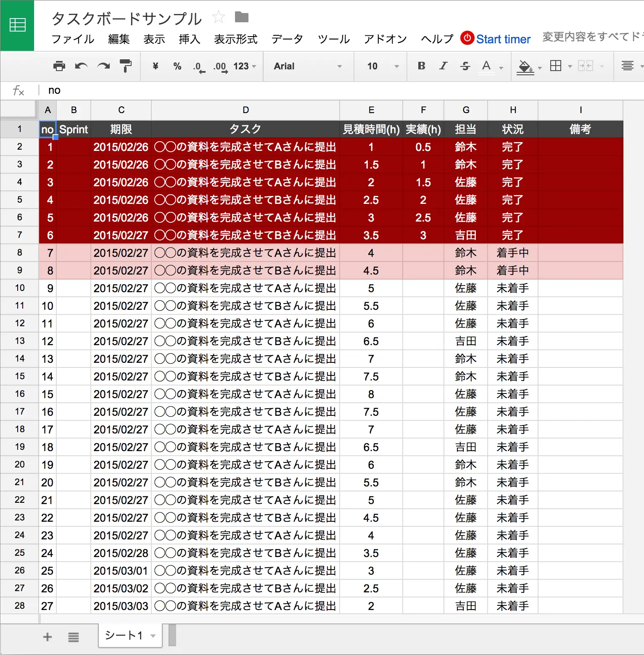Viewport: 644px width, 655px height.
Task: Open the Print dialog
Action: click(59, 66)
